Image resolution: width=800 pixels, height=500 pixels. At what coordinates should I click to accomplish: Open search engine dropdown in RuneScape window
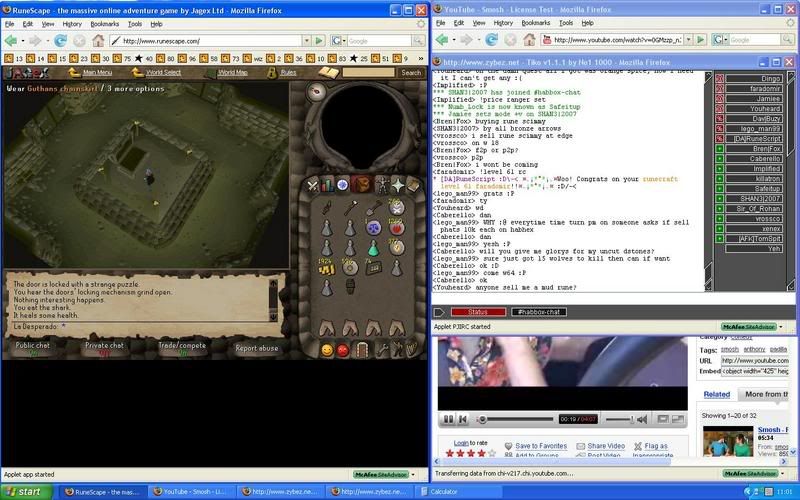pos(344,41)
